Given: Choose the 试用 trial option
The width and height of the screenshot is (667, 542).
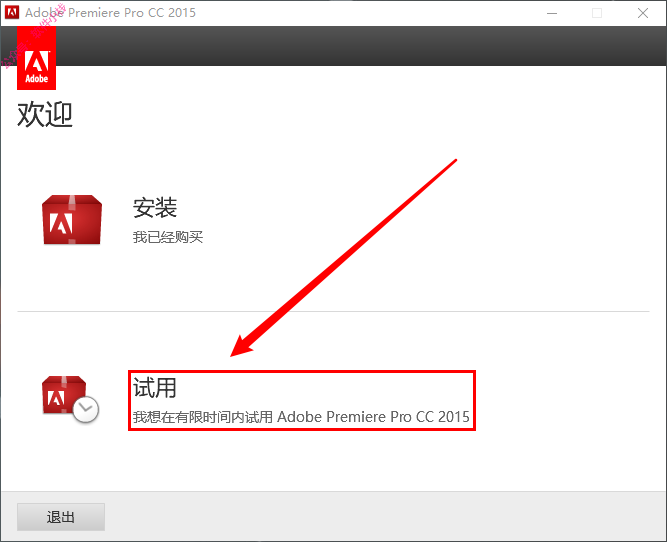Looking at the screenshot, I should pyautogui.click(x=155, y=388).
